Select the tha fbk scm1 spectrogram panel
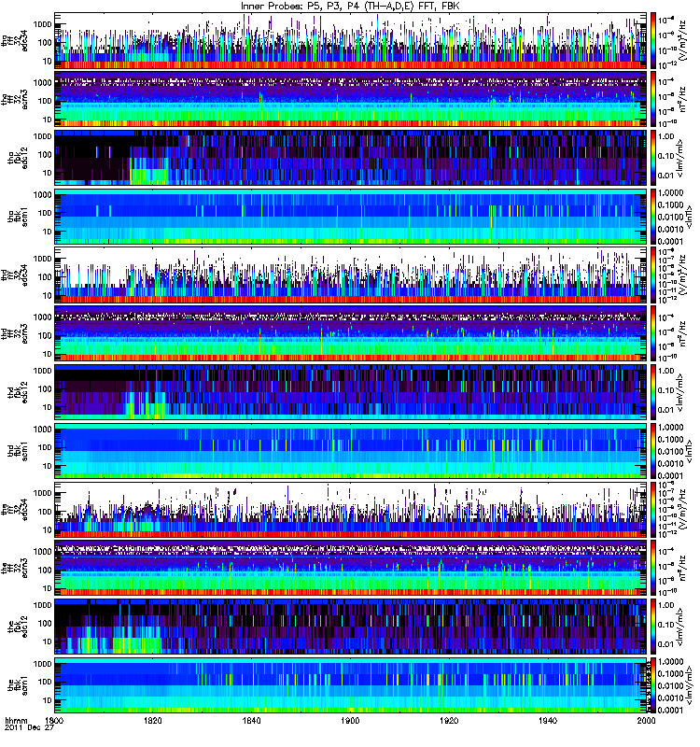 [x=351, y=217]
